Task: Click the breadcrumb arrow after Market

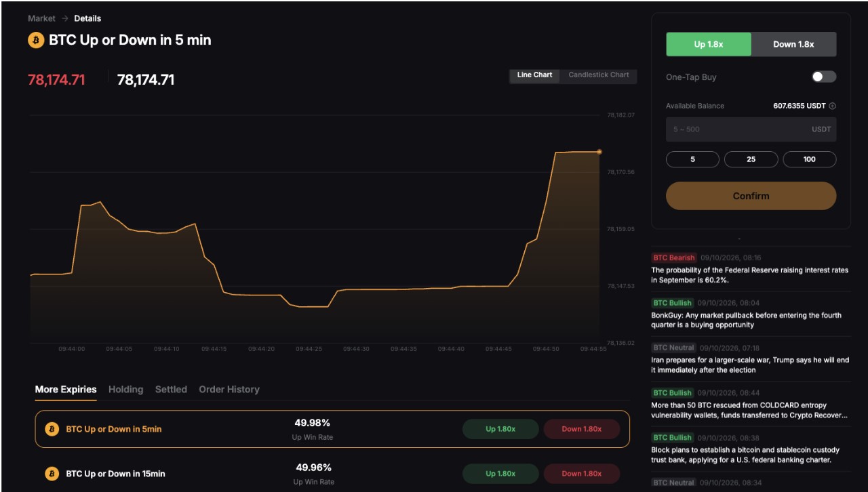Action: coord(65,18)
